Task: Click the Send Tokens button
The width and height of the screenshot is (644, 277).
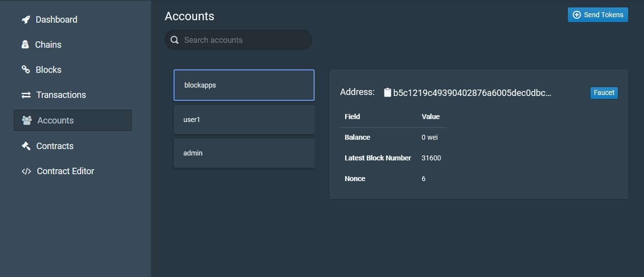Action: point(598,15)
